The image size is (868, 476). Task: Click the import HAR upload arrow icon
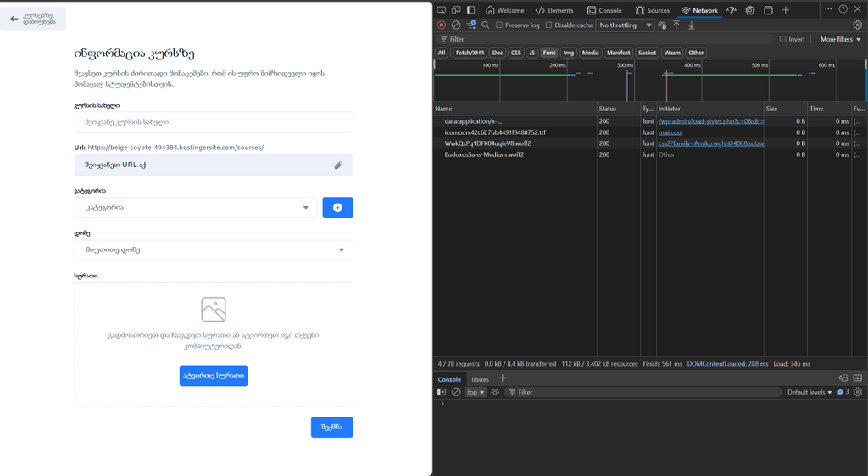tap(676, 25)
